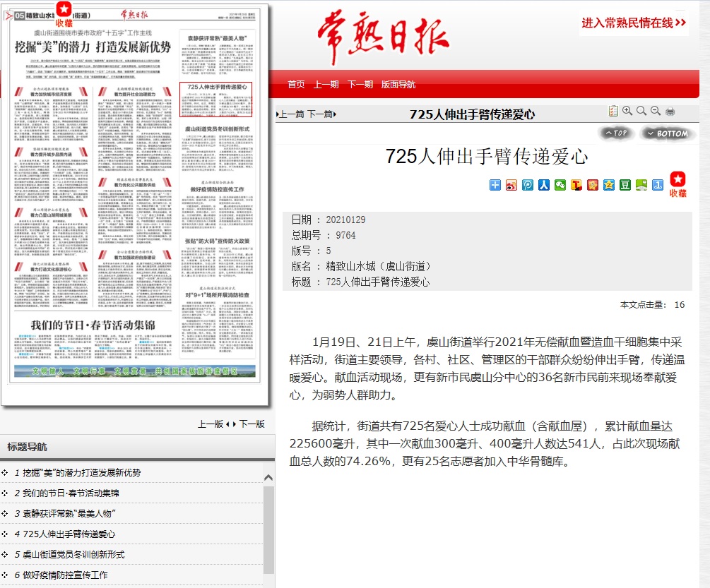
Task: Click the 标题导航 panel header
Action: coord(137,447)
